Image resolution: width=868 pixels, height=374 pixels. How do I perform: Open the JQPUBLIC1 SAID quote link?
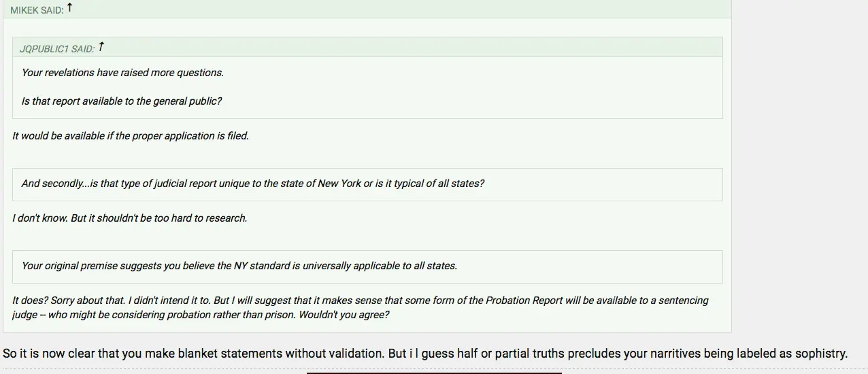coord(57,49)
